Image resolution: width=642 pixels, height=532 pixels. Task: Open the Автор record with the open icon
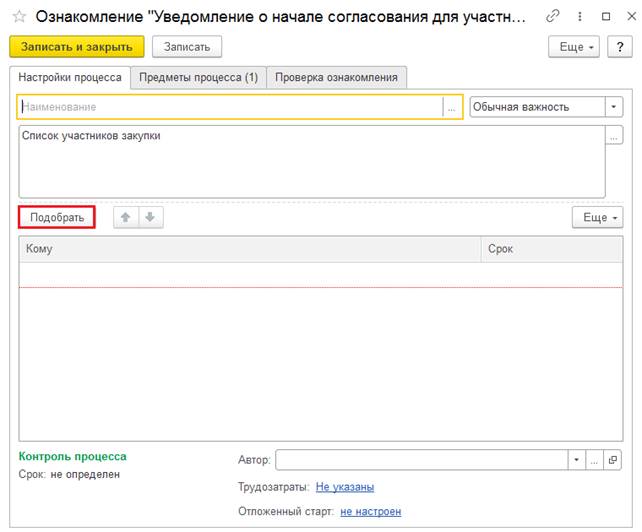(612, 460)
